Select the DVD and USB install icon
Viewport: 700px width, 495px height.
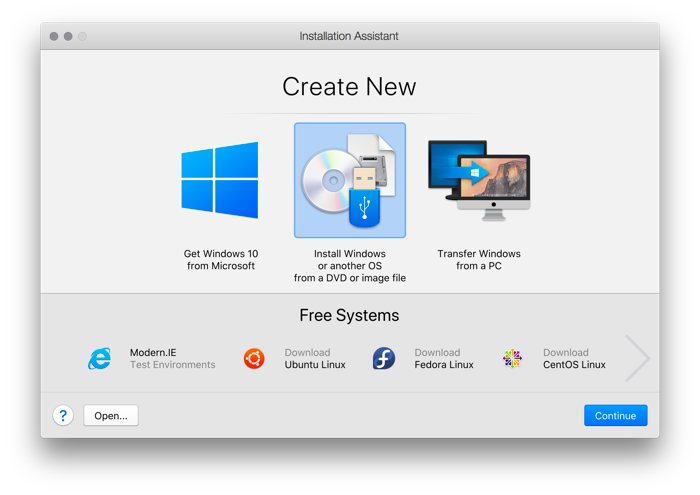pyautogui.click(x=350, y=180)
